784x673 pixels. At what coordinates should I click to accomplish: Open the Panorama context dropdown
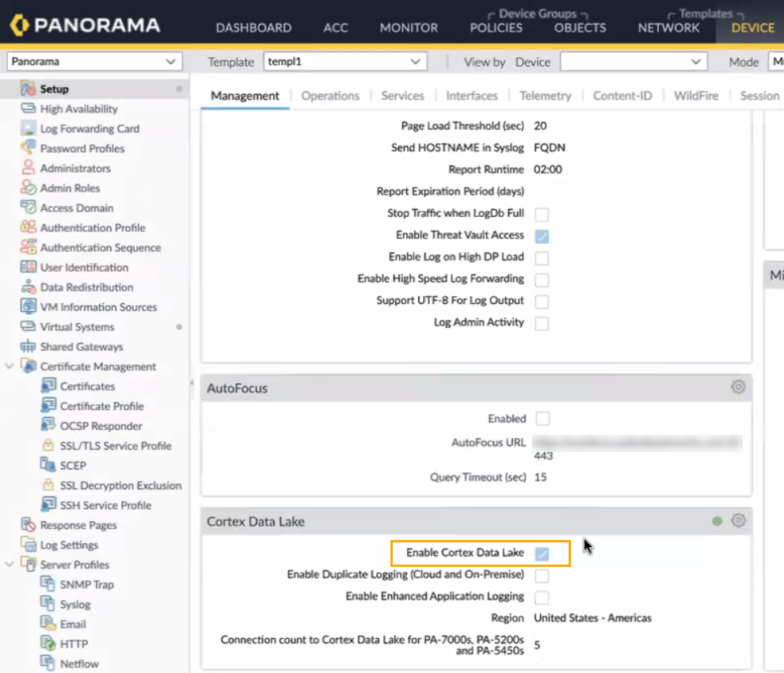(x=94, y=62)
